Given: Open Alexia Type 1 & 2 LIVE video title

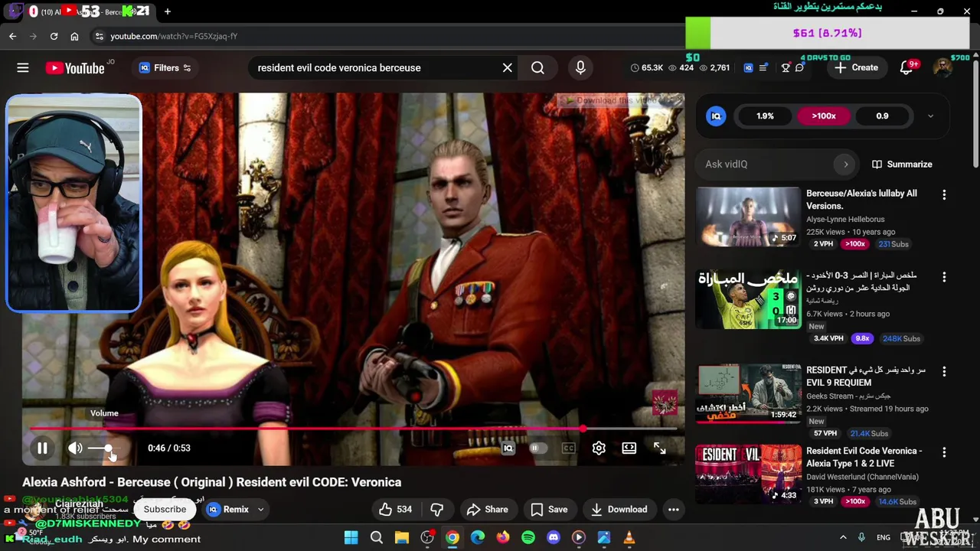Looking at the screenshot, I should pos(864,458).
